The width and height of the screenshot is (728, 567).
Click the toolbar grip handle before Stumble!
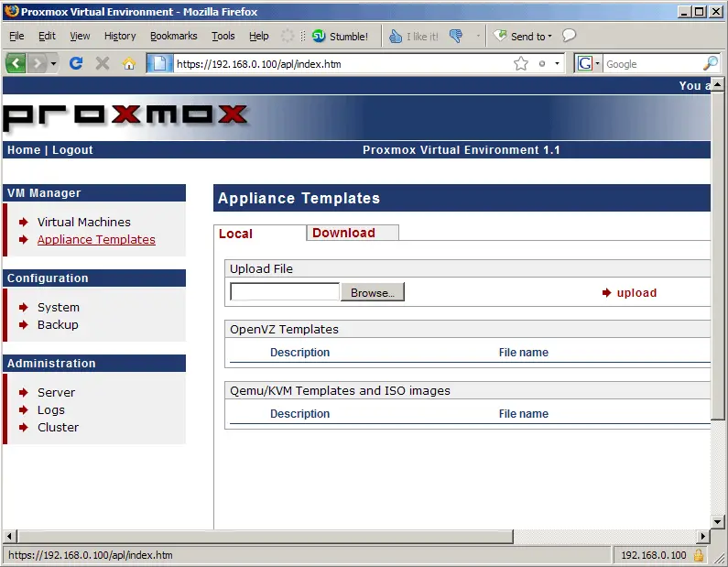click(303, 37)
